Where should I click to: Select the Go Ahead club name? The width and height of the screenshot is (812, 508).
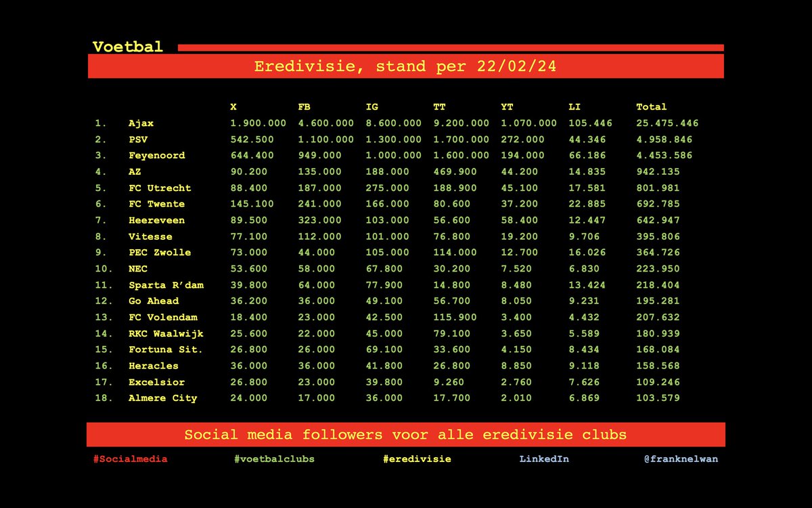154,301
